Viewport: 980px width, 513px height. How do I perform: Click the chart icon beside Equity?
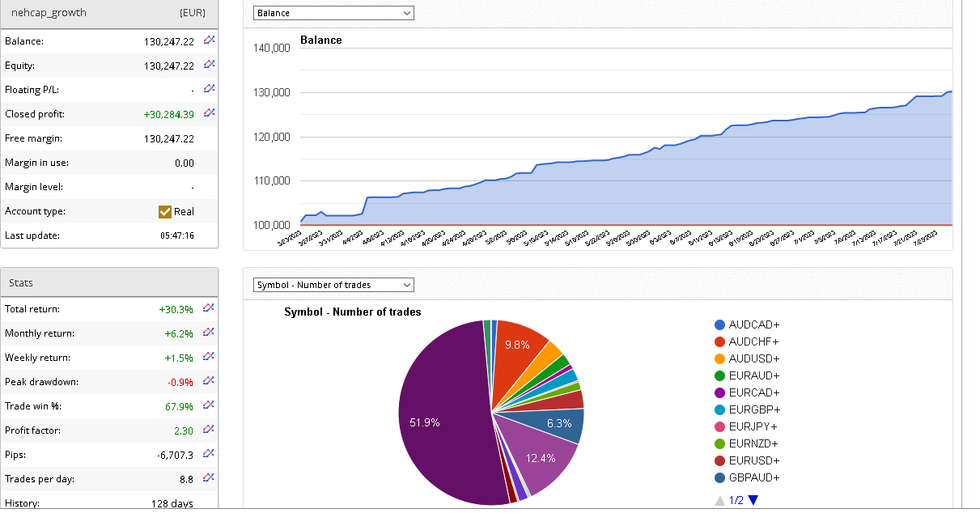pyautogui.click(x=210, y=64)
